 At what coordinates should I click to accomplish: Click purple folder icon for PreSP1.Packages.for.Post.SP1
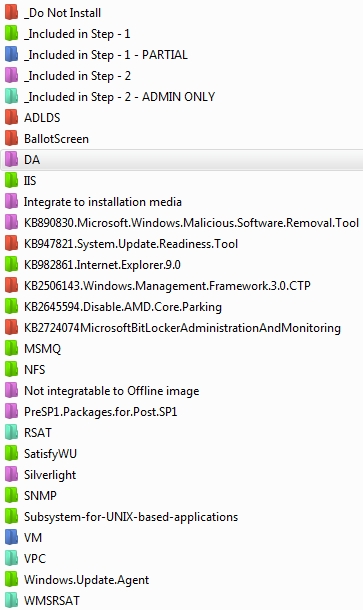11,412
